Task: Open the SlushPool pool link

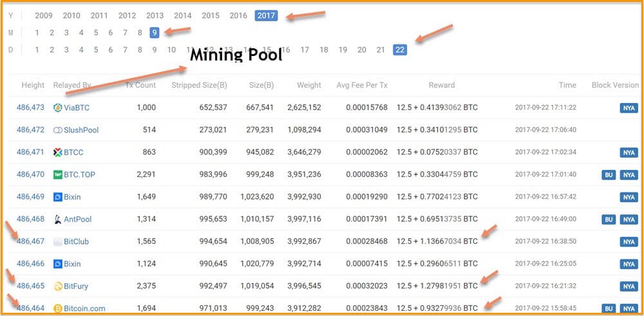Action: 81,130
